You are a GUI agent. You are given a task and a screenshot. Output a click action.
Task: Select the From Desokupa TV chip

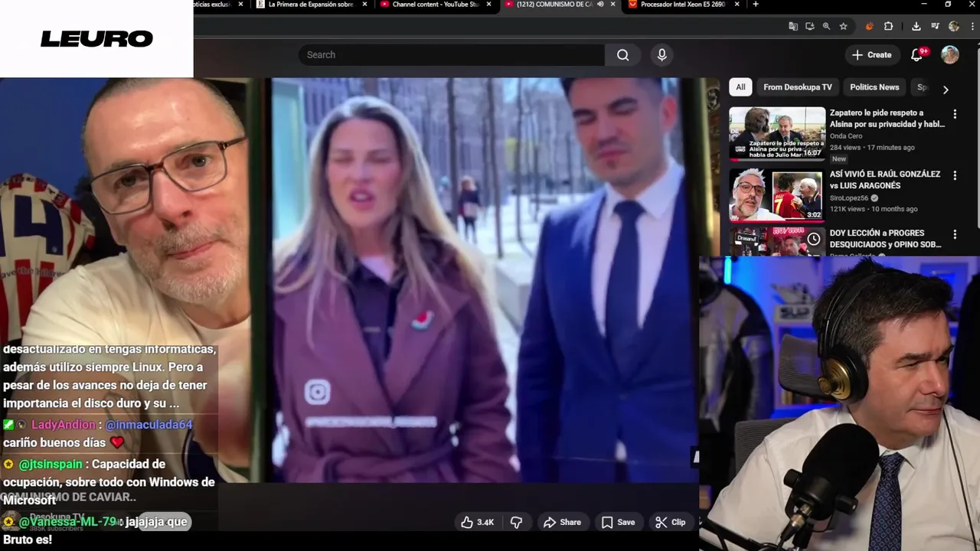[798, 87]
